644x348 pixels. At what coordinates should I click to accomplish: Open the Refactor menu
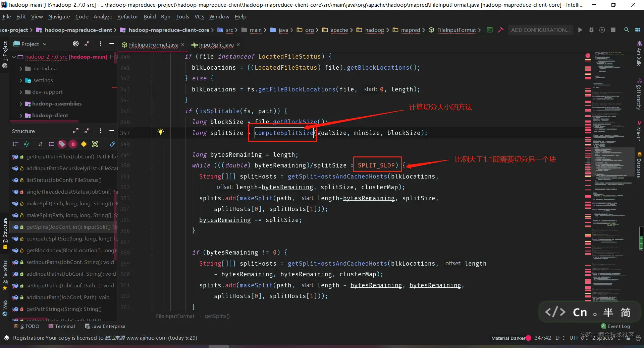pos(127,16)
